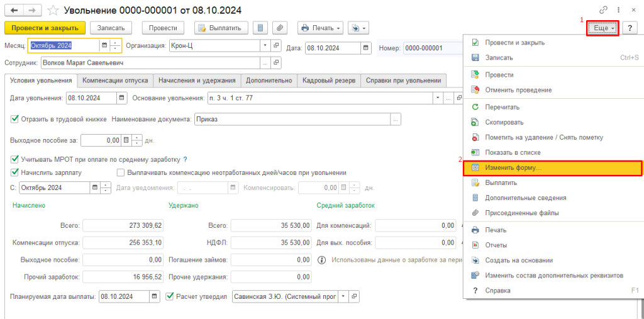Open calendar picker for Месяц field
This screenshot has height=319, width=644.
coord(104,46)
